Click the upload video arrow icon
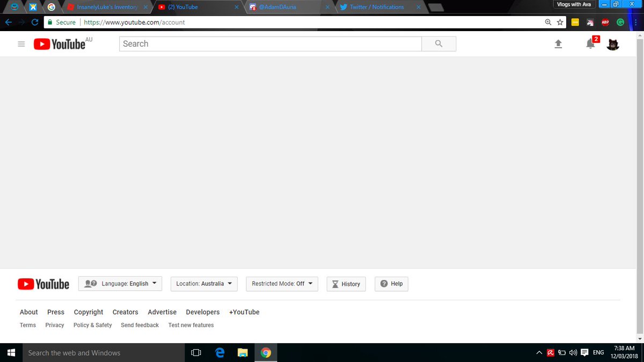This screenshot has width=644, height=362. tap(558, 44)
